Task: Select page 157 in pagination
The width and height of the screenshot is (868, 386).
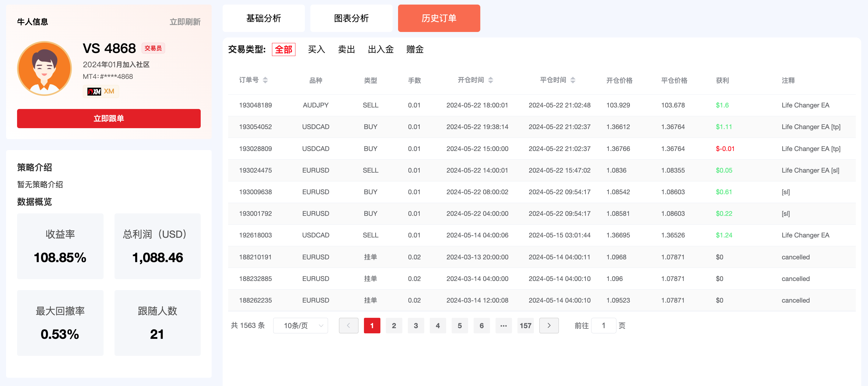Action: pyautogui.click(x=525, y=325)
